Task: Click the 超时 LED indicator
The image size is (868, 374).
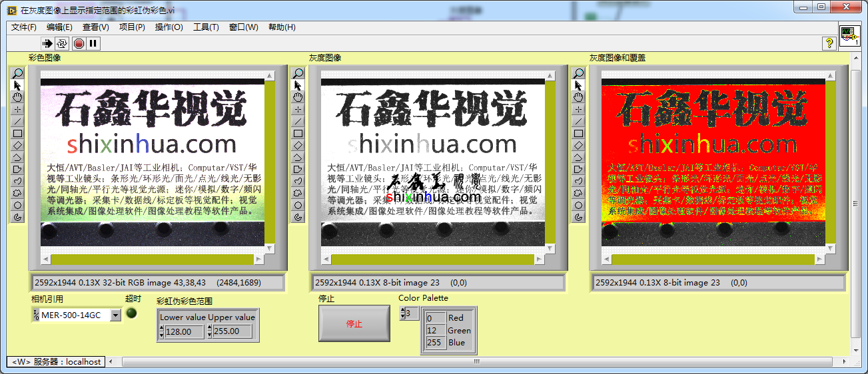Action: [x=132, y=313]
